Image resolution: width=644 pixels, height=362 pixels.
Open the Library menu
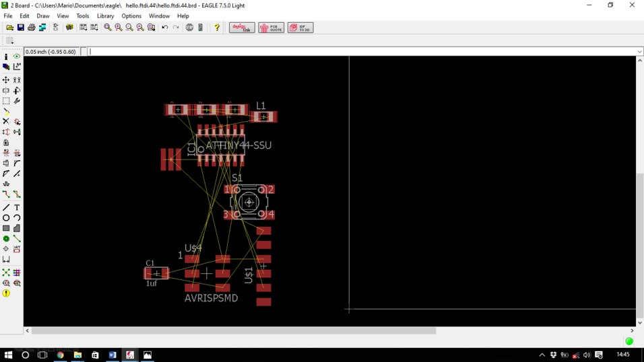coord(105,16)
